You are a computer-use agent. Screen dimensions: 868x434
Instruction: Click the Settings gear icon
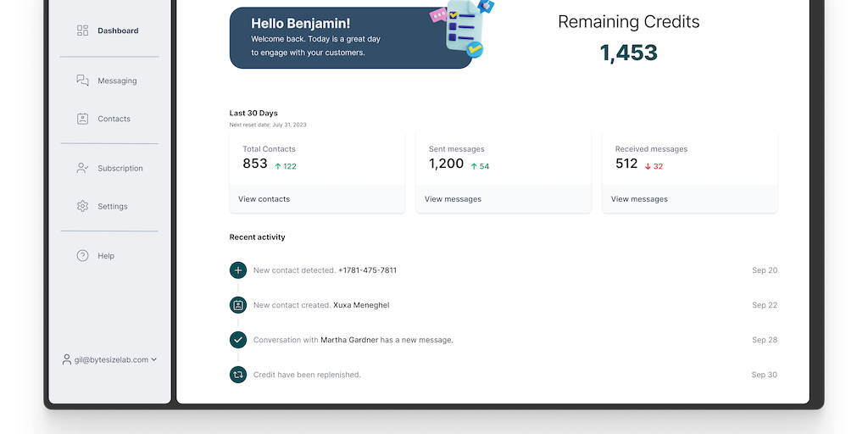pos(82,206)
